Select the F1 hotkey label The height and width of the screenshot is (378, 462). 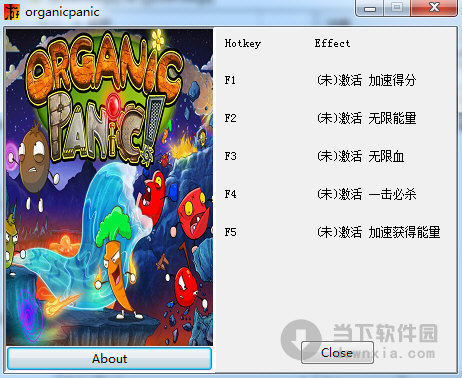(x=230, y=80)
